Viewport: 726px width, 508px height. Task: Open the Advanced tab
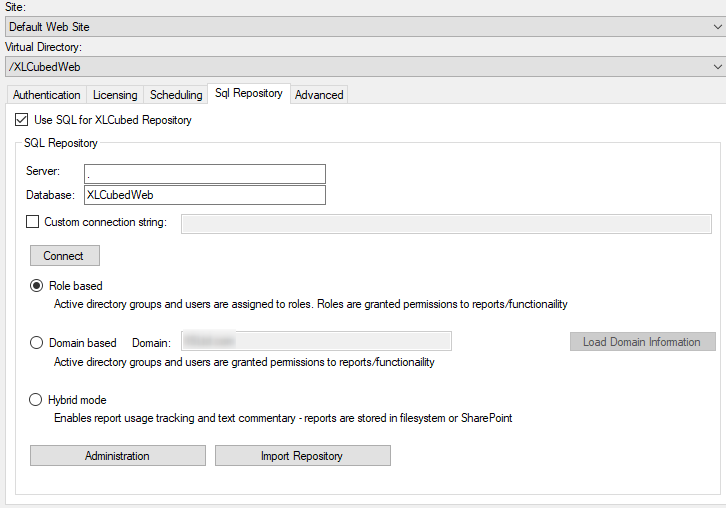(x=319, y=95)
